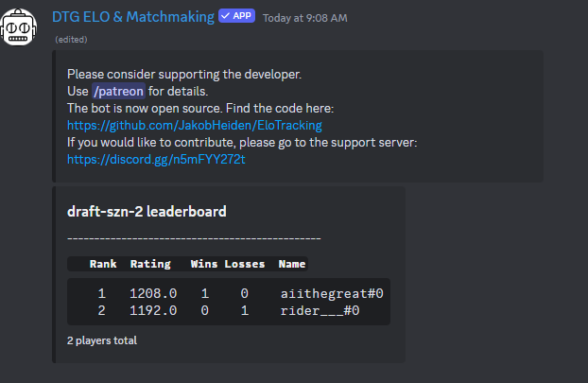Click player name aiithegreat#0
Screen dimensions: 588x383
pos(332,293)
